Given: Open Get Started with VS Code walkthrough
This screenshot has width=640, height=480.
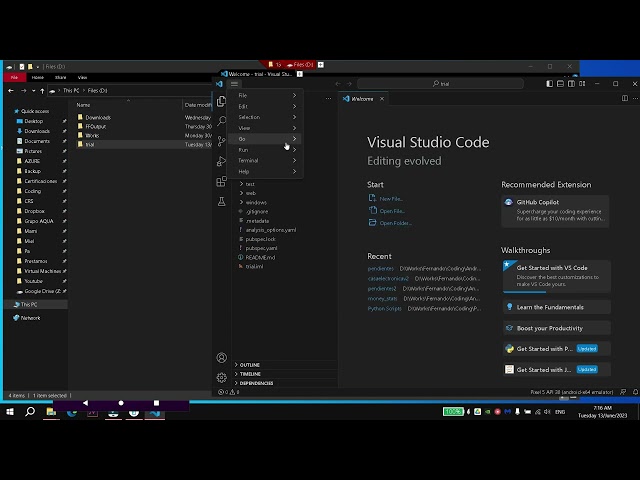Looking at the screenshot, I should point(557,276).
